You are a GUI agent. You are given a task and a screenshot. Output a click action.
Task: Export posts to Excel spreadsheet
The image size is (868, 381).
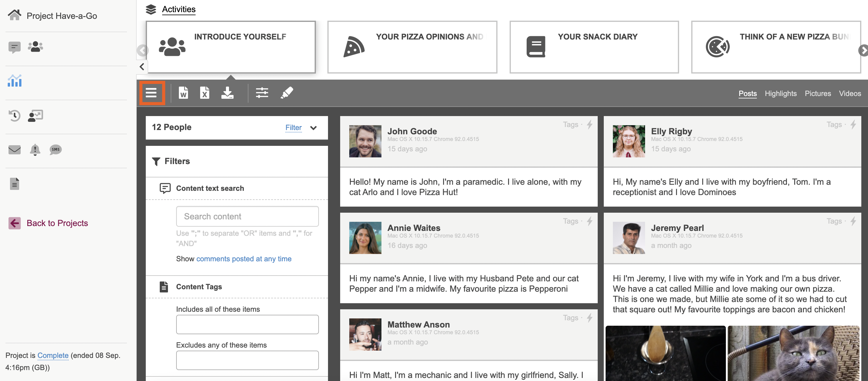pyautogui.click(x=204, y=93)
